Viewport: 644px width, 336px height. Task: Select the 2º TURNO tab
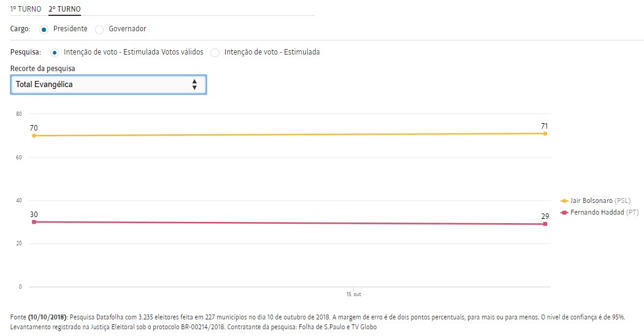(64, 9)
